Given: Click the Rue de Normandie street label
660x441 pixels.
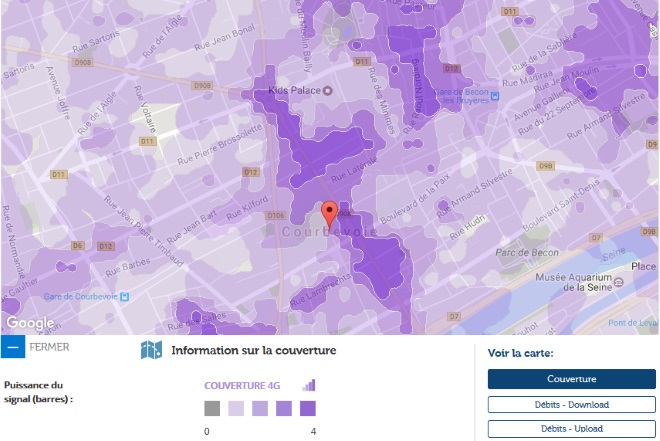Looking at the screenshot, I should [12, 242].
